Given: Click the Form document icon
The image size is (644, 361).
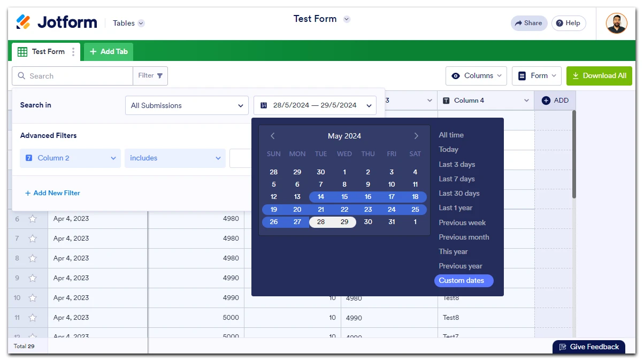Looking at the screenshot, I should pos(522,75).
